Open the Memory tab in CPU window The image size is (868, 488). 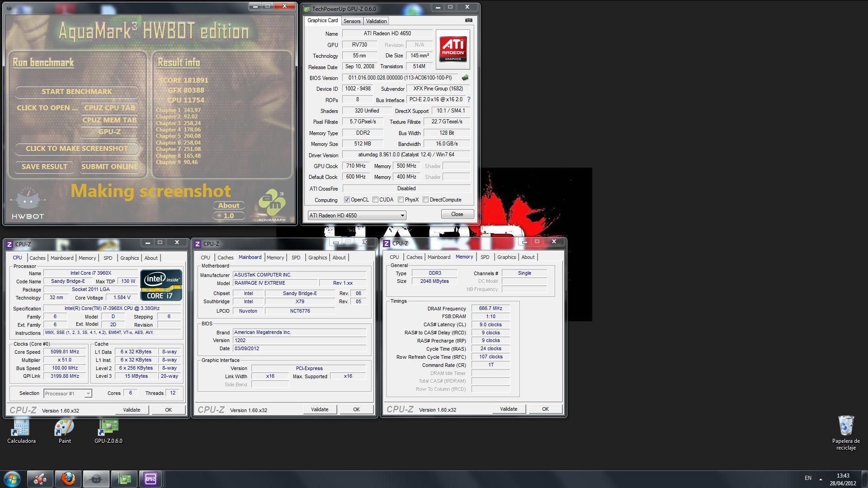click(x=87, y=258)
